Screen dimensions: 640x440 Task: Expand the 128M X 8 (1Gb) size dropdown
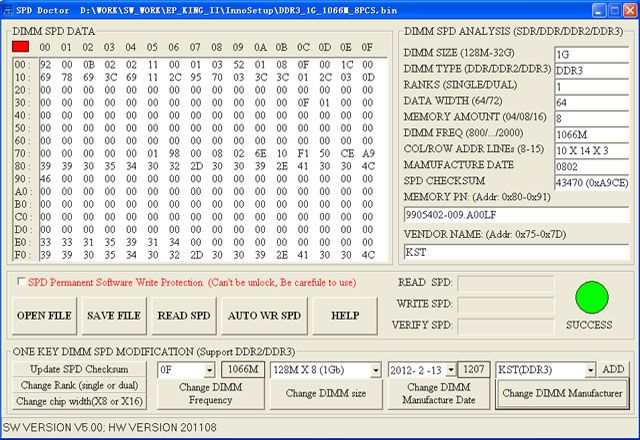point(376,370)
